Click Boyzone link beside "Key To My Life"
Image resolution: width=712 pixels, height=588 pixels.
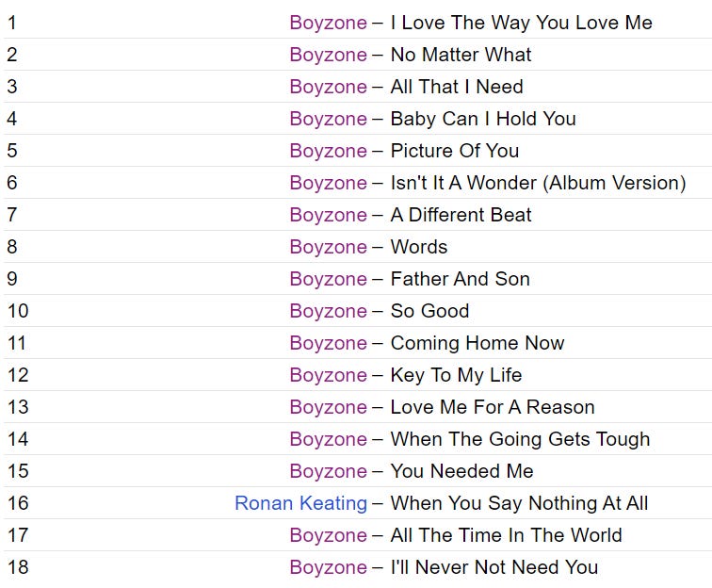tap(328, 375)
